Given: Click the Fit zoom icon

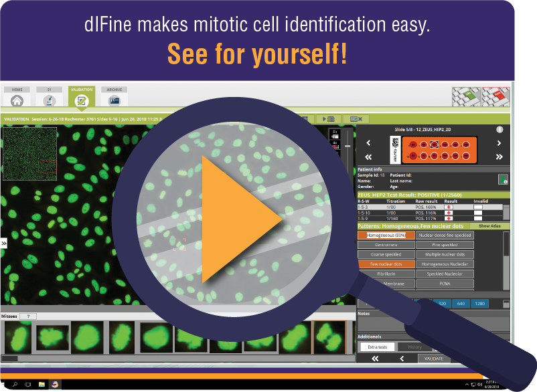Looking at the screenshot, I should click(335, 134).
